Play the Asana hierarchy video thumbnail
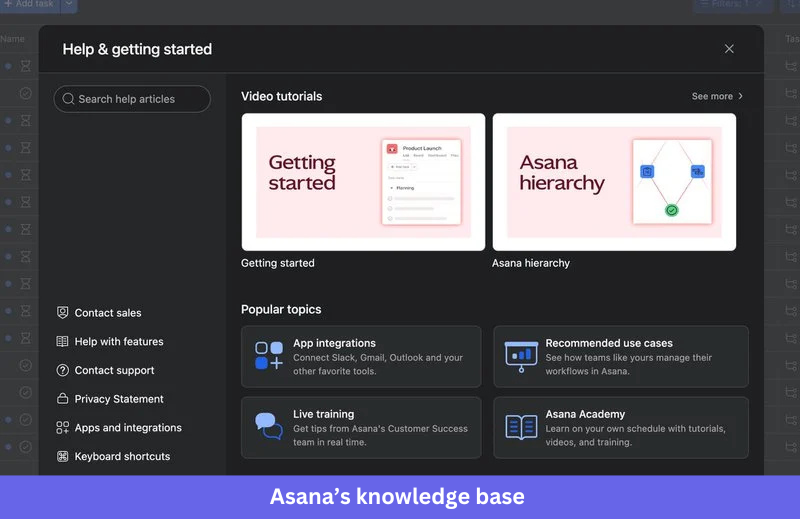 (614, 182)
